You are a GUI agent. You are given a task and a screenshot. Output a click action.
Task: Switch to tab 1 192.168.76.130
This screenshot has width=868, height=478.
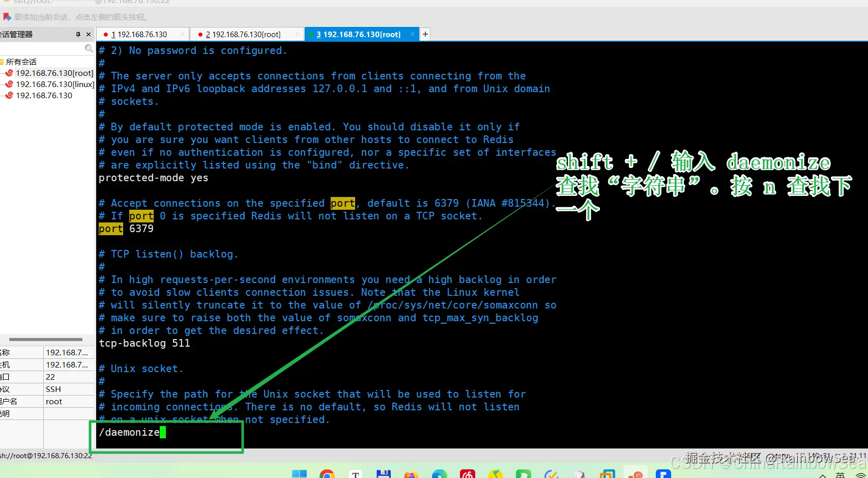[139, 34]
